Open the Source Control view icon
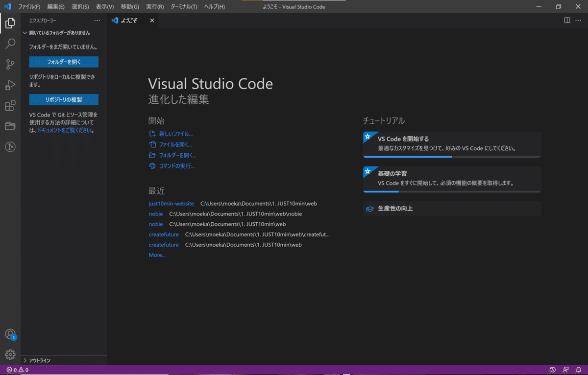The width and height of the screenshot is (588, 375). point(10,65)
